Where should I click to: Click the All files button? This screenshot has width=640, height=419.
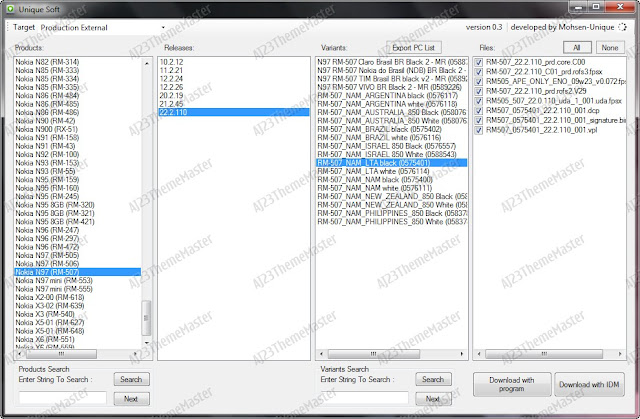(577, 48)
